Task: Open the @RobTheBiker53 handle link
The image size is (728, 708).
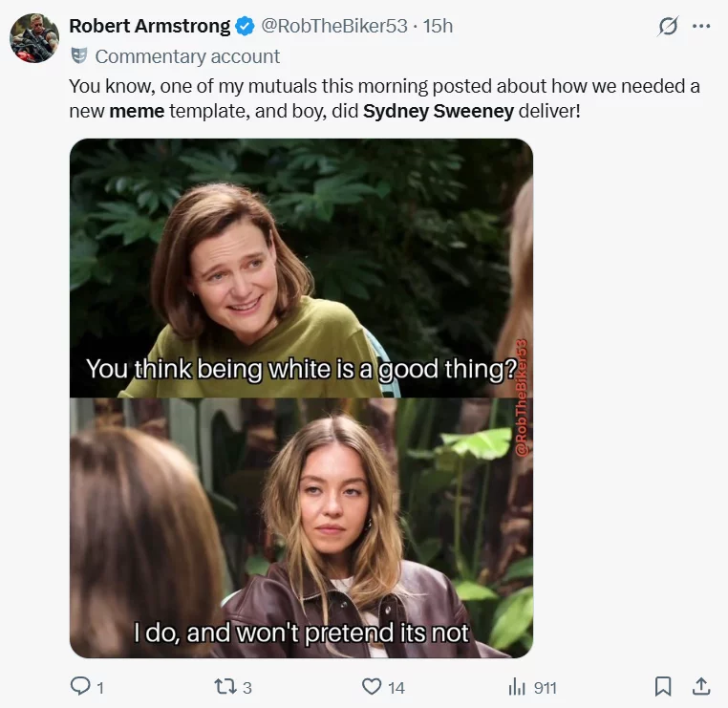Action: (x=334, y=26)
